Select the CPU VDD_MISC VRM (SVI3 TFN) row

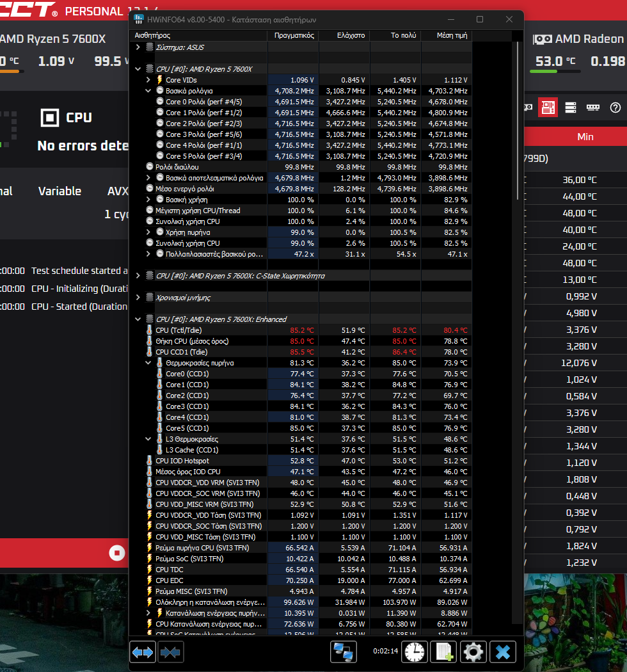[x=301, y=504]
